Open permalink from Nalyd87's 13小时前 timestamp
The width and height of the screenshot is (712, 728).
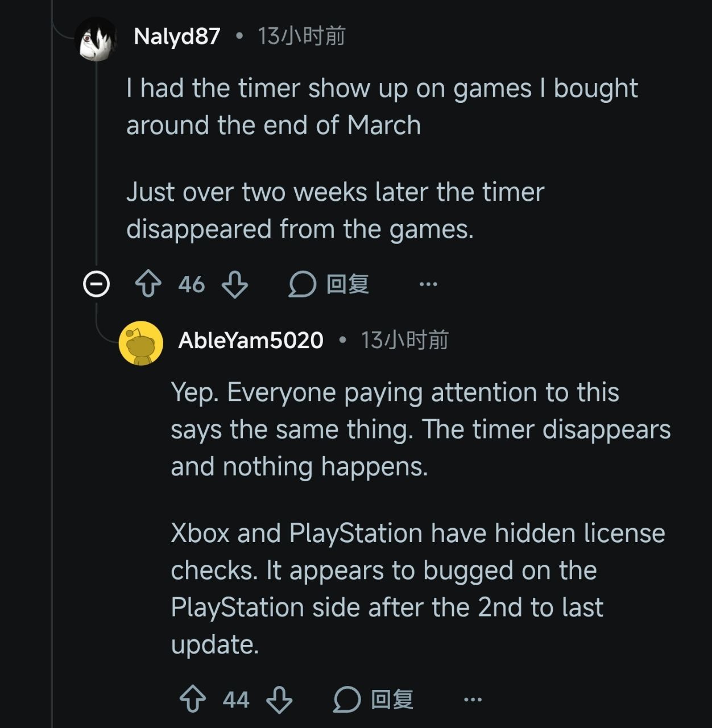pos(302,36)
